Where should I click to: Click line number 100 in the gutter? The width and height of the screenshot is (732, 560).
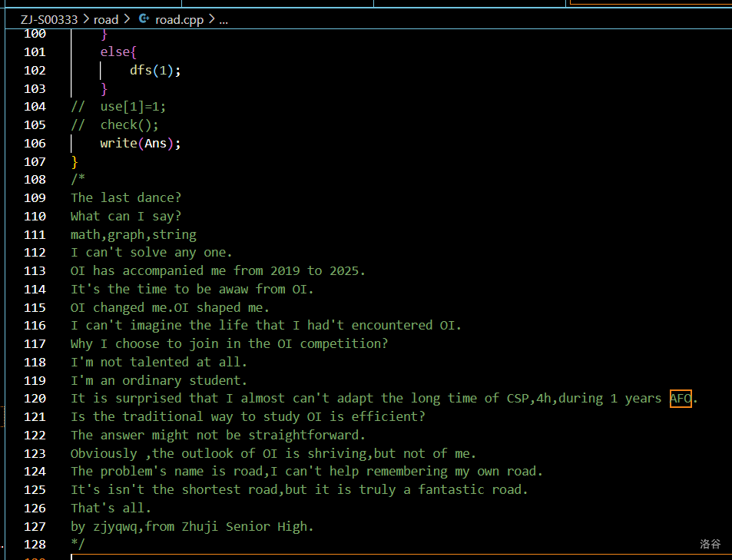pyautogui.click(x=35, y=34)
